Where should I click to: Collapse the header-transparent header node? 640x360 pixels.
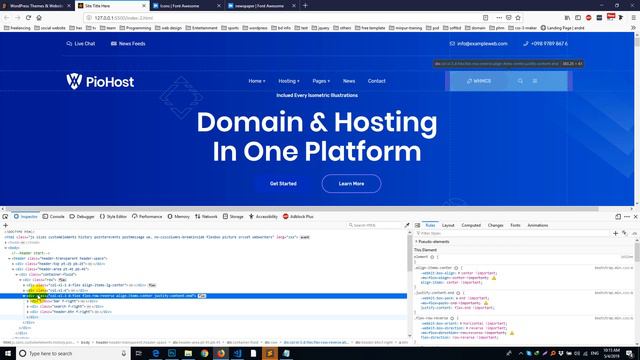(x=9, y=258)
